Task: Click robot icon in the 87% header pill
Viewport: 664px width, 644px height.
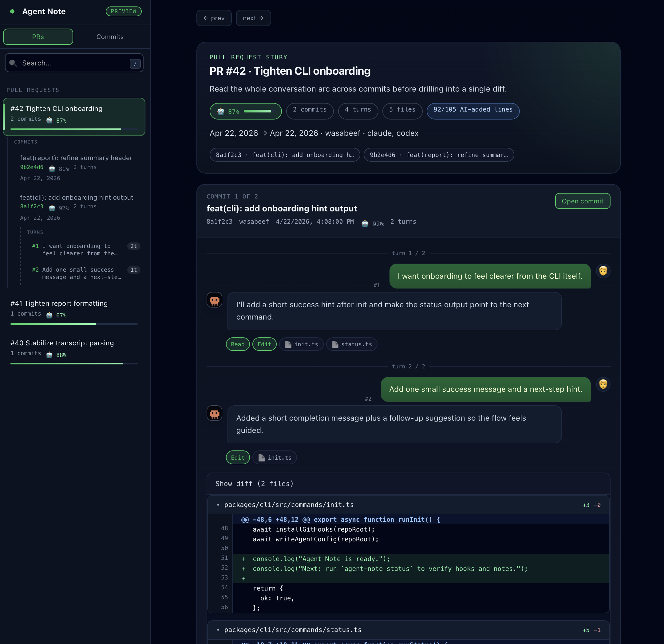Action: [221, 112]
